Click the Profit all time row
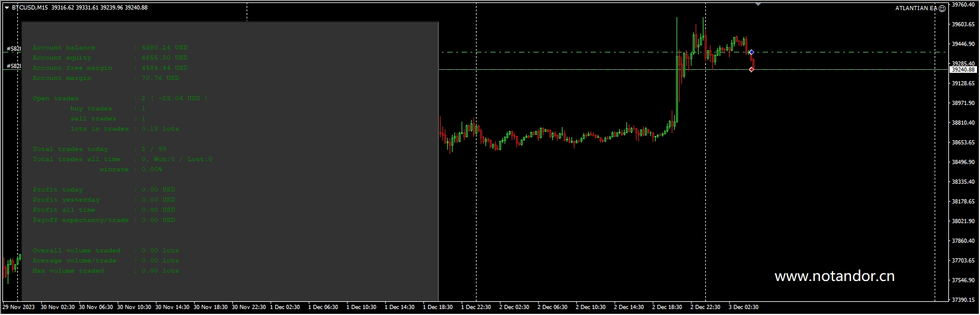Image resolution: width=980 pixels, height=315 pixels. (x=104, y=210)
